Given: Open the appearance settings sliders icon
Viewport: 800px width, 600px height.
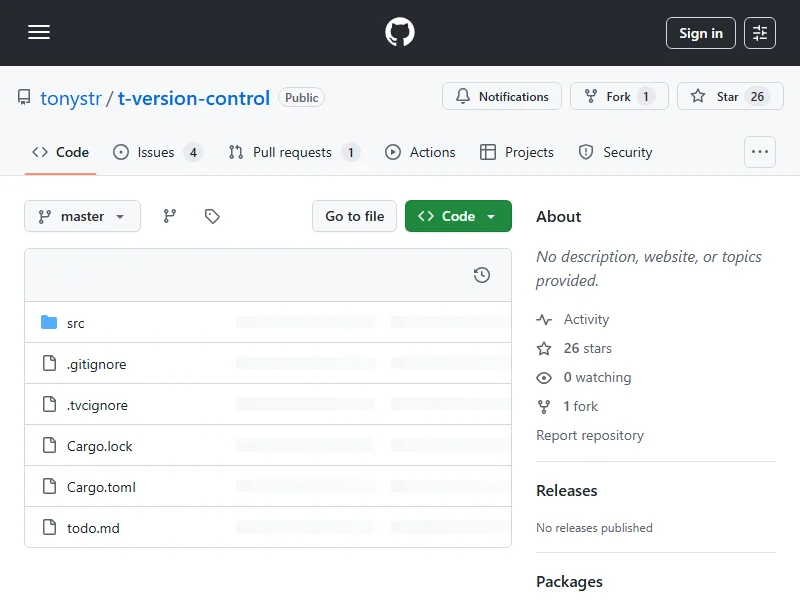Looking at the screenshot, I should 760,33.
